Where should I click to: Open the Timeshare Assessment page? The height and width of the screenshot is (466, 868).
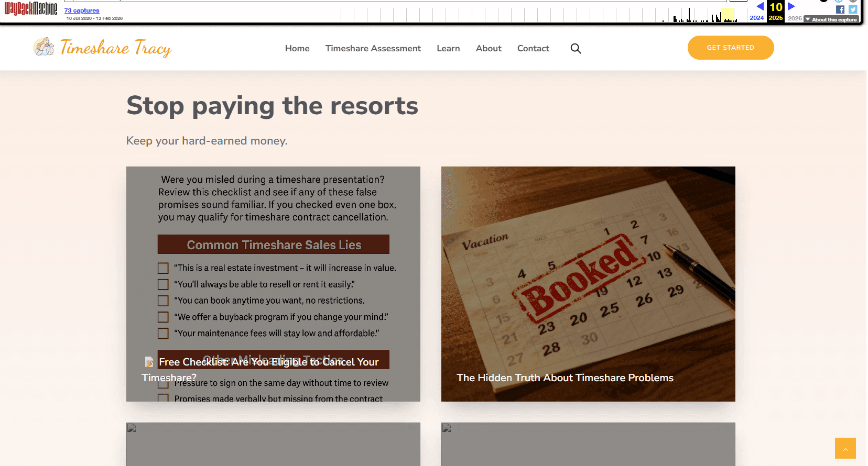[373, 48]
